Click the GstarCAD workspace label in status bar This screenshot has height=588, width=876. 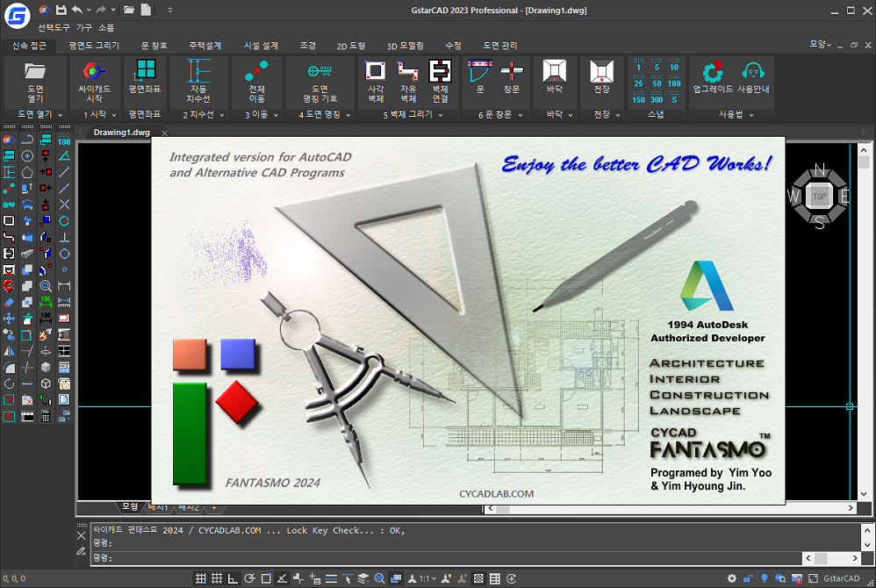coord(842,578)
